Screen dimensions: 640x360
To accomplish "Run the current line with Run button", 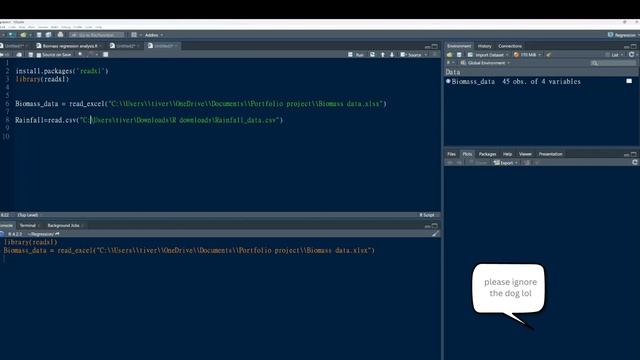I will click(x=356, y=55).
